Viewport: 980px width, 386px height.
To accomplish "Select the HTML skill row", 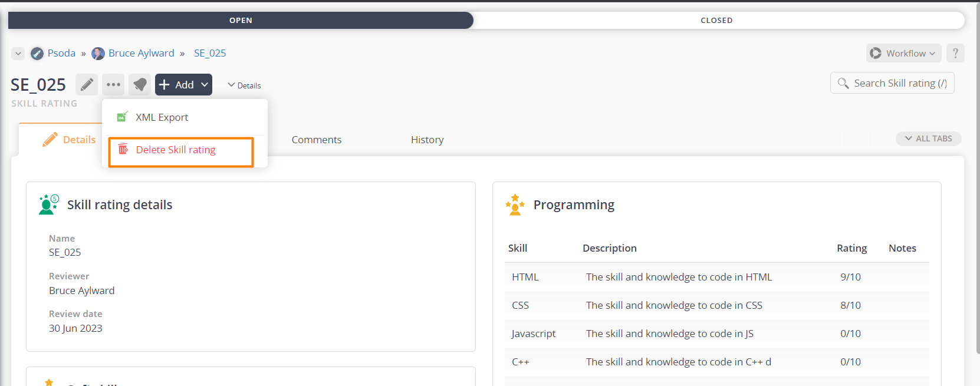I will (717, 277).
